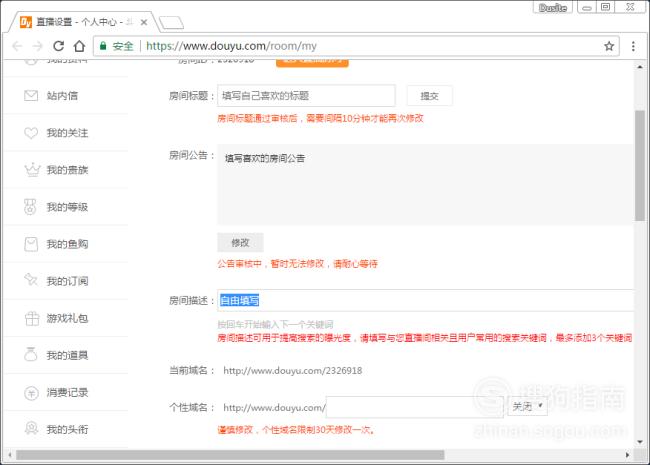Click the vertical scrollbar thumb
This screenshot has width=650, height=465.
[x=640, y=166]
